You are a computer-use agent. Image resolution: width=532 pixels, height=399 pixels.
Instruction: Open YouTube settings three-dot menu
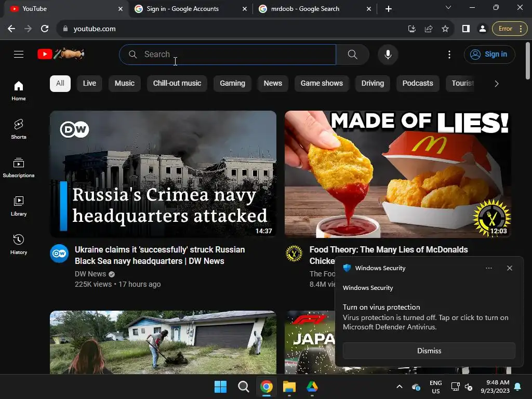[x=449, y=54]
